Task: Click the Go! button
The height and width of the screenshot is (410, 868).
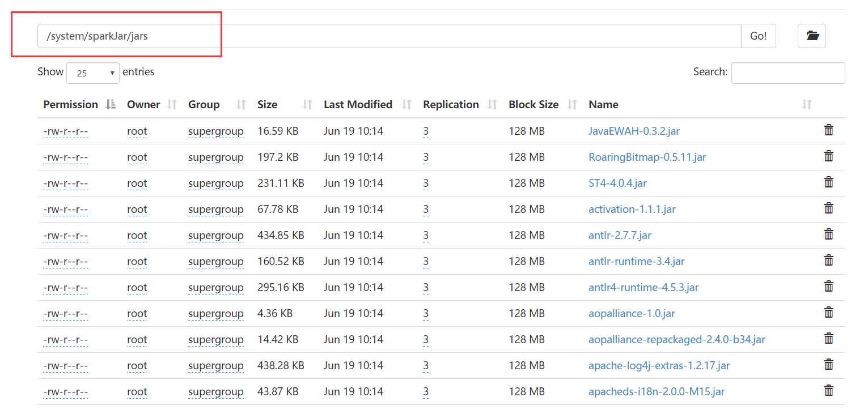Action: point(759,36)
